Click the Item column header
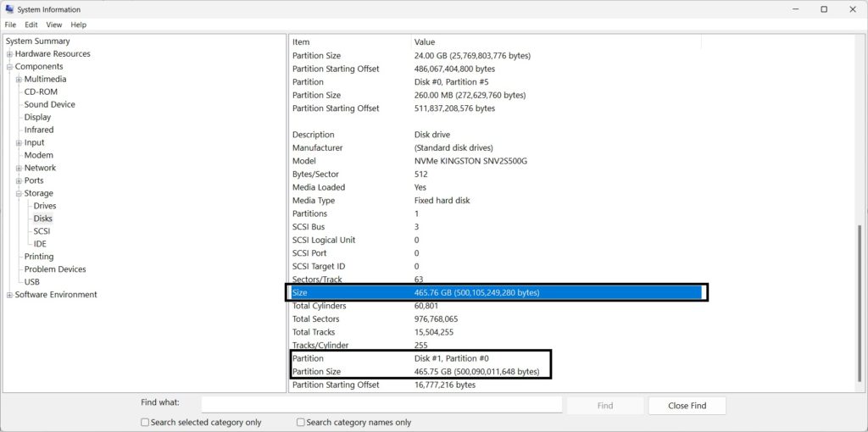Viewport: 868px width, 432px height. pos(350,42)
